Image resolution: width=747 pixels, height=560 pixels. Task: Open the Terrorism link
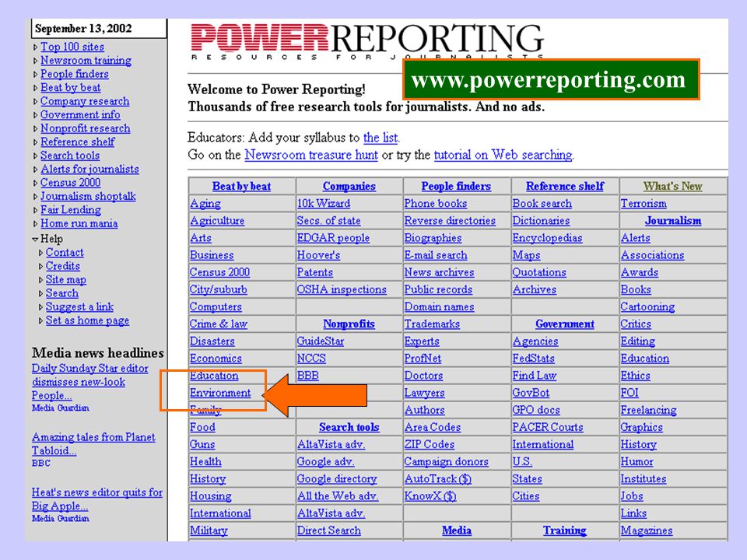(644, 204)
